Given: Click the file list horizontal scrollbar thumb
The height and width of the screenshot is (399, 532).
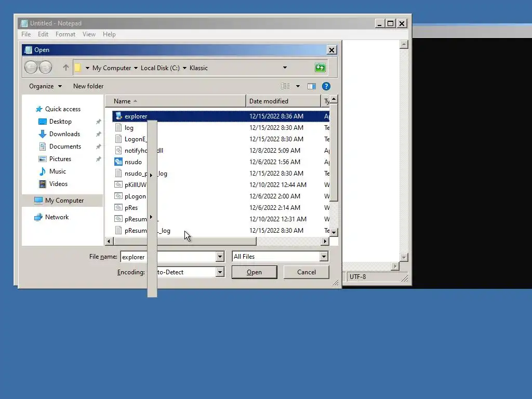Looking at the screenshot, I should (185, 241).
